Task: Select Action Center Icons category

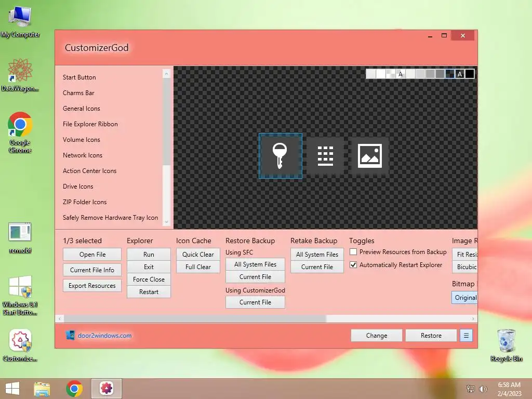Action: tap(89, 171)
